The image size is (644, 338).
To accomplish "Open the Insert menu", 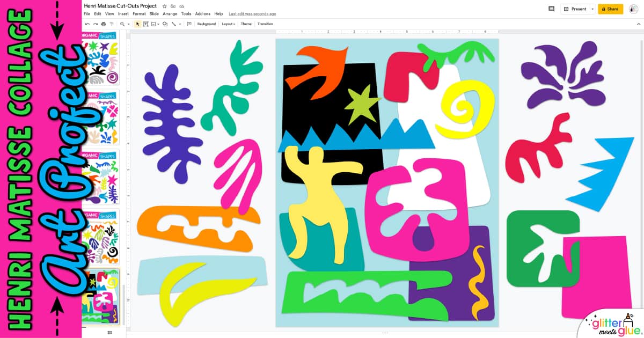I will tap(123, 13).
